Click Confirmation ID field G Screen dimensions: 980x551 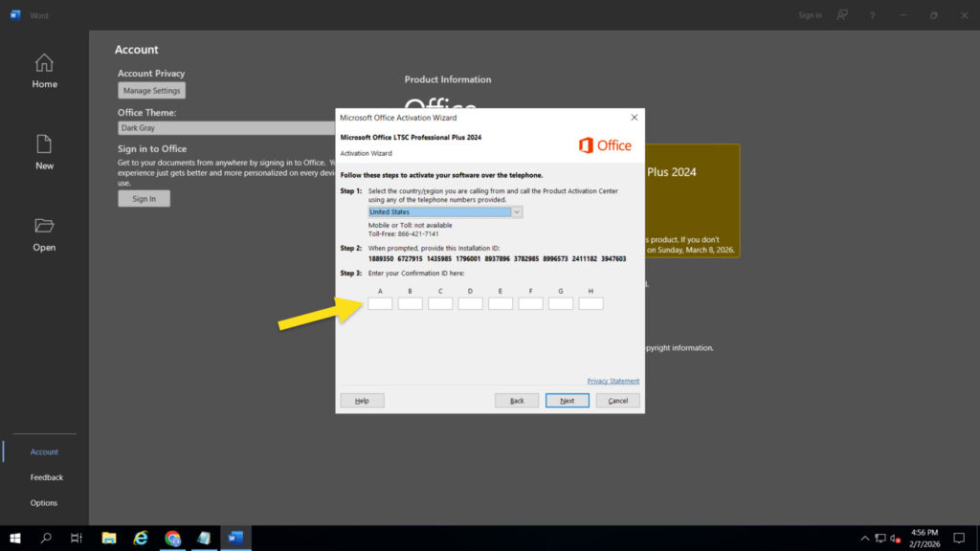pyautogui.click(x=561, y=303)
